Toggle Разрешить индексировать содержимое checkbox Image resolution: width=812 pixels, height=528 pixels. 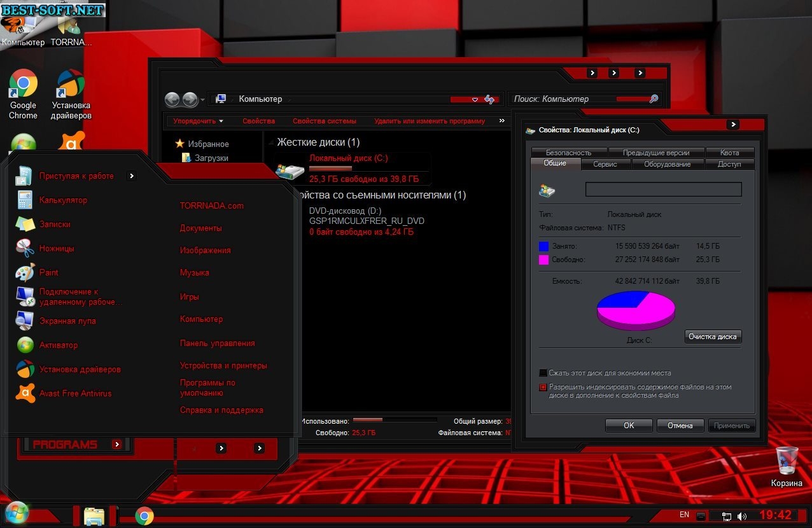pyautogui.click(x=543, y=387)
